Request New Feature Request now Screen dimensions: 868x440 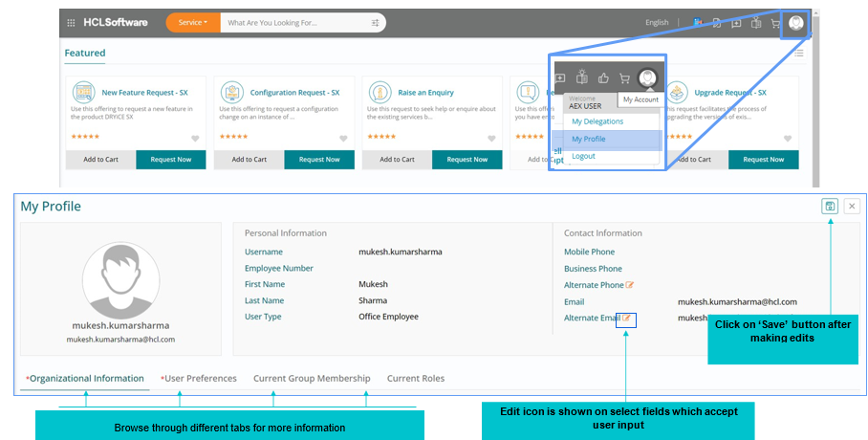(171, 160)
